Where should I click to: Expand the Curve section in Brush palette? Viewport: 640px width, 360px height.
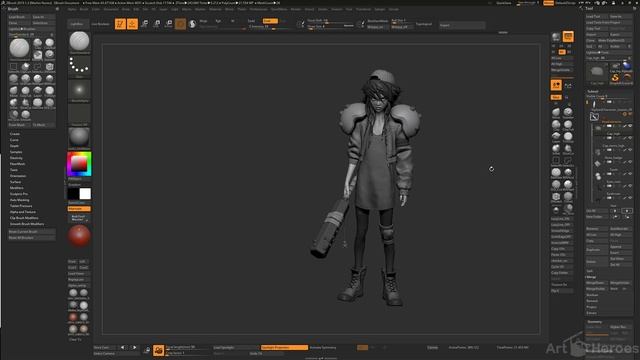point(14,140)
